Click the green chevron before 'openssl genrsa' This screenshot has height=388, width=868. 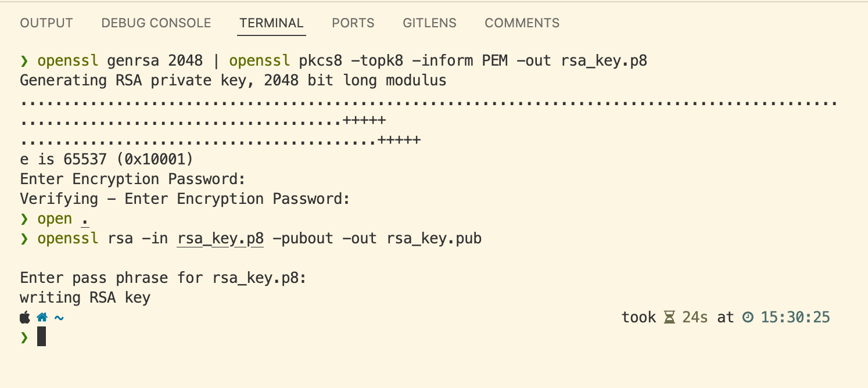click(x=24, y=61)
